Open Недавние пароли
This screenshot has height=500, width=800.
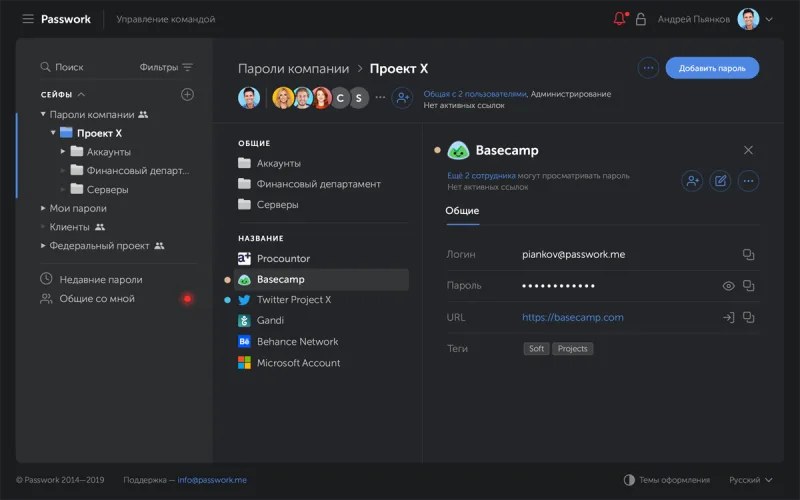(101, 280)
